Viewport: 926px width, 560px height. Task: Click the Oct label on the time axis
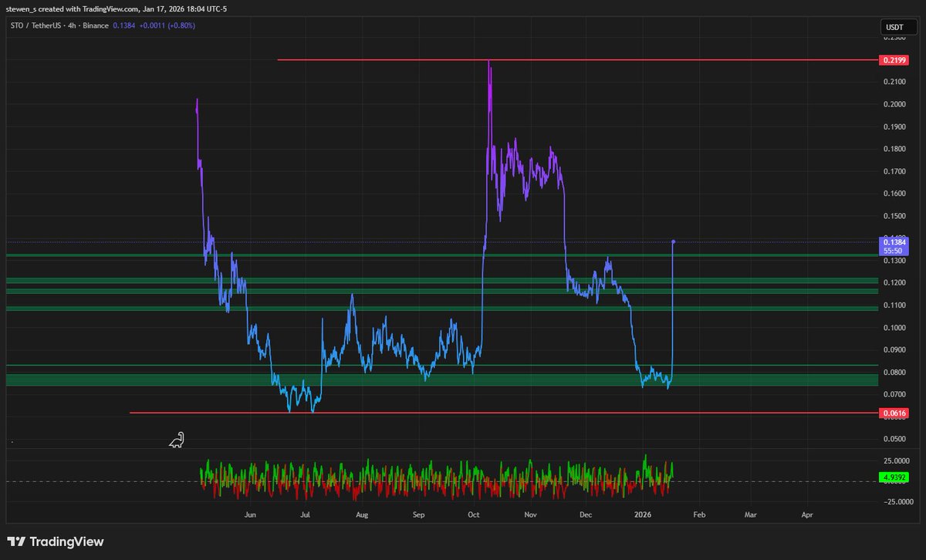coord(473,514)
